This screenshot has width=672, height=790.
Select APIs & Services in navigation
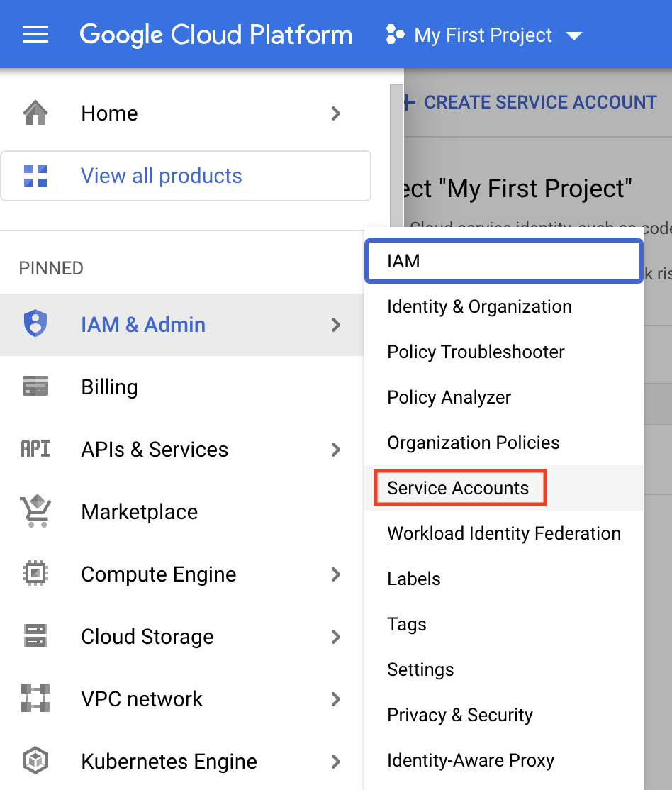coord(182,450)
